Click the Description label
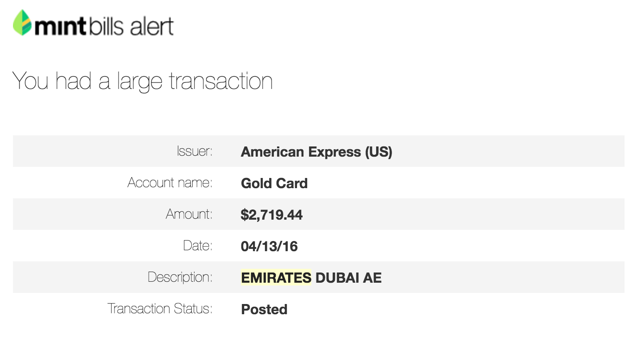This screenshot has width=644, height=355. point(180,277)
